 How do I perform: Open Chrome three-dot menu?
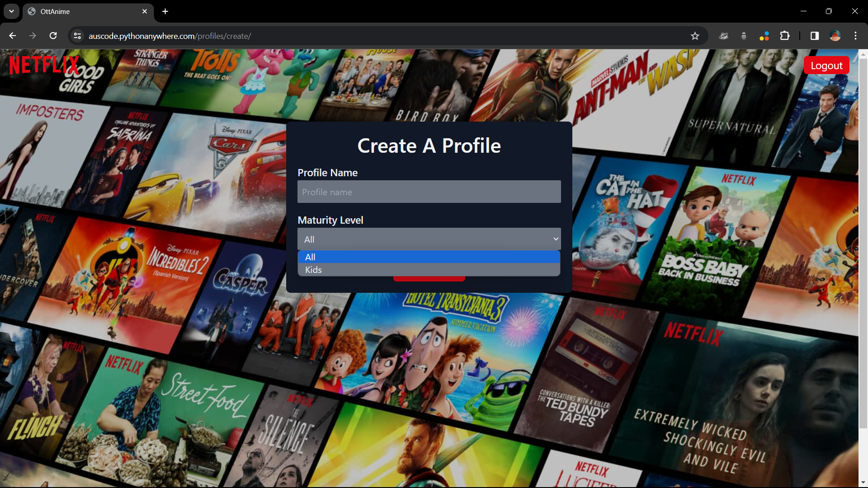pyautogui.click(x=855, y=36)
